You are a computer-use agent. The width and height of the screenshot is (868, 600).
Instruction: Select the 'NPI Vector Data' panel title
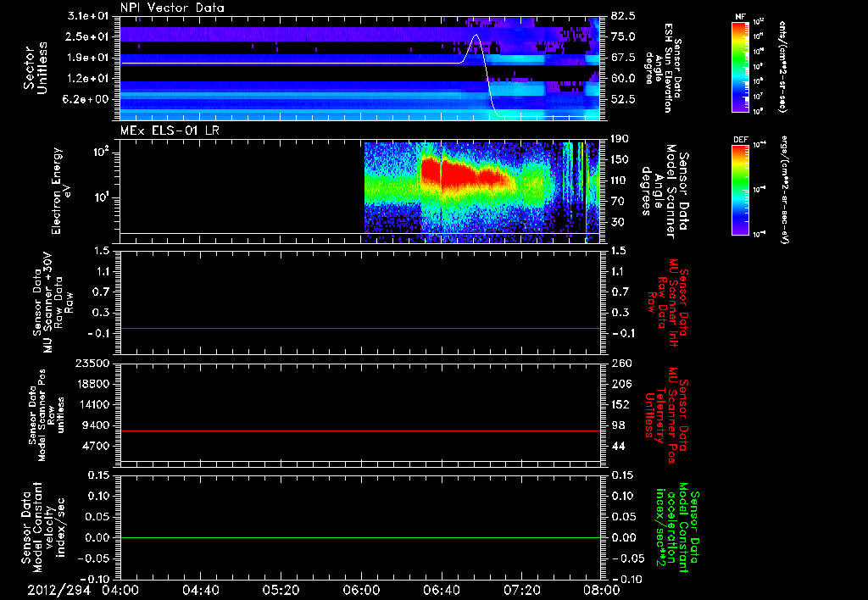pos(172,8)
